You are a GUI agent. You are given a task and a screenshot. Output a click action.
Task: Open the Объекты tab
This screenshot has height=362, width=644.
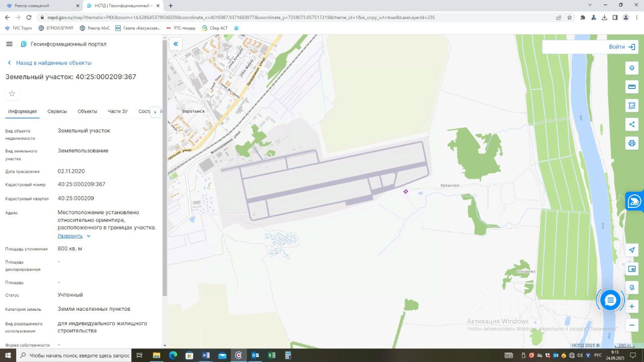tap(88, 111)
